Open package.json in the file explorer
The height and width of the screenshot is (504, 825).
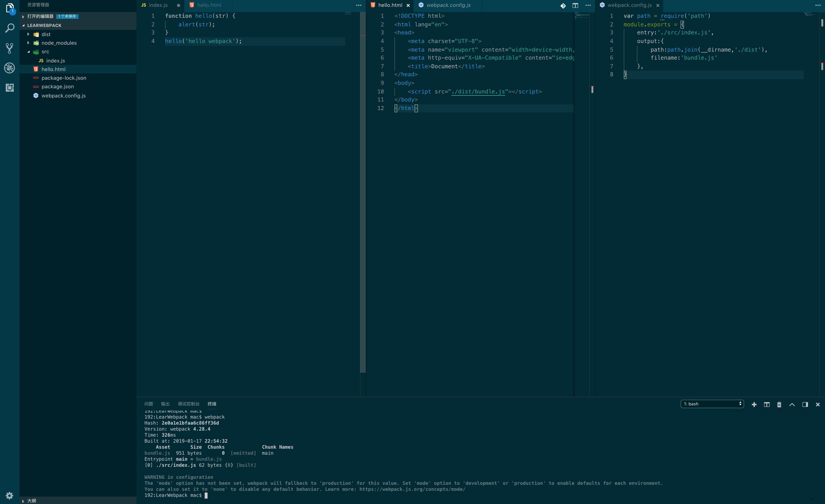click(x=58, y=86)
